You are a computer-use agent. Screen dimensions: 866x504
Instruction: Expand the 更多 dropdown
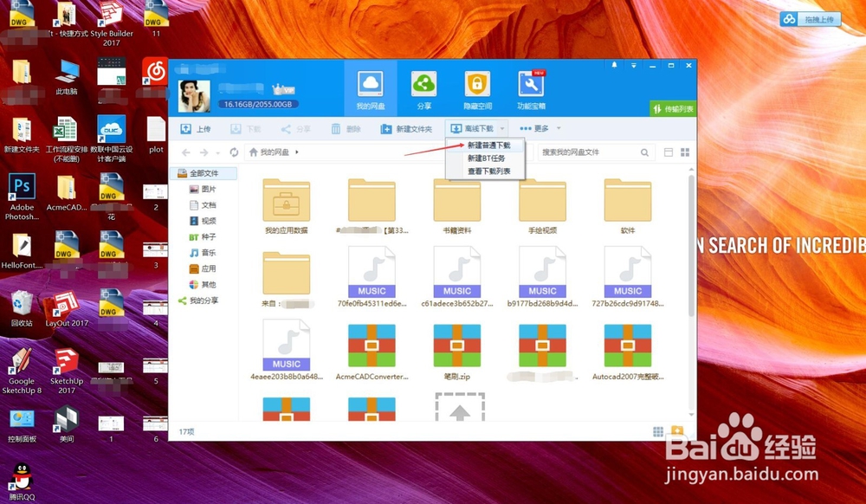click(x=540, y=129)
